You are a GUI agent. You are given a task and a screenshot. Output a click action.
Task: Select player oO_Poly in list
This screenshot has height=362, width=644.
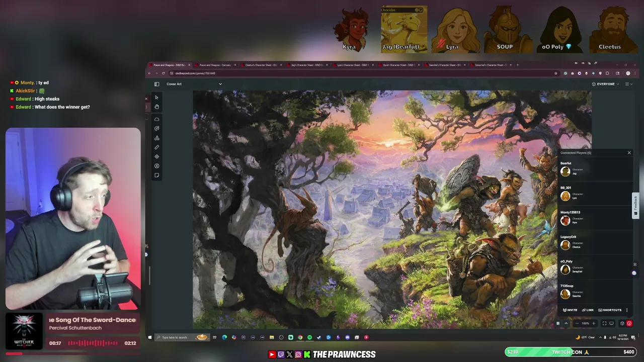(x=595, y=266)
